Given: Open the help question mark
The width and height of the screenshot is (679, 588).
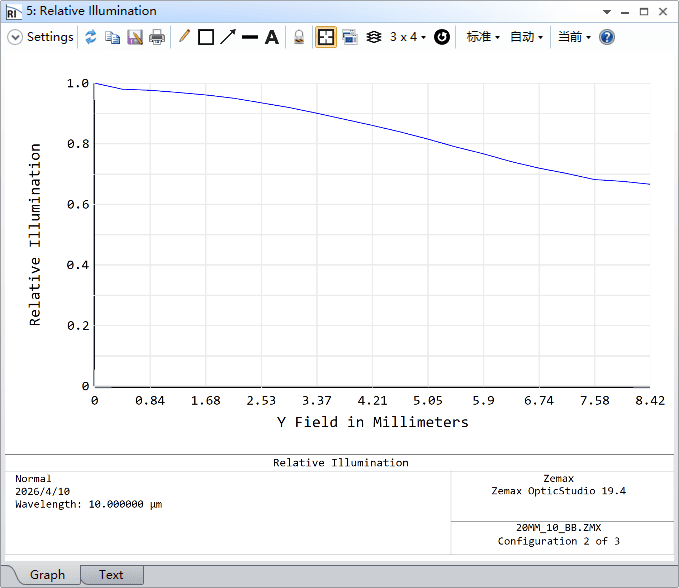Looking at the screenshot, I should pos(607,37).
